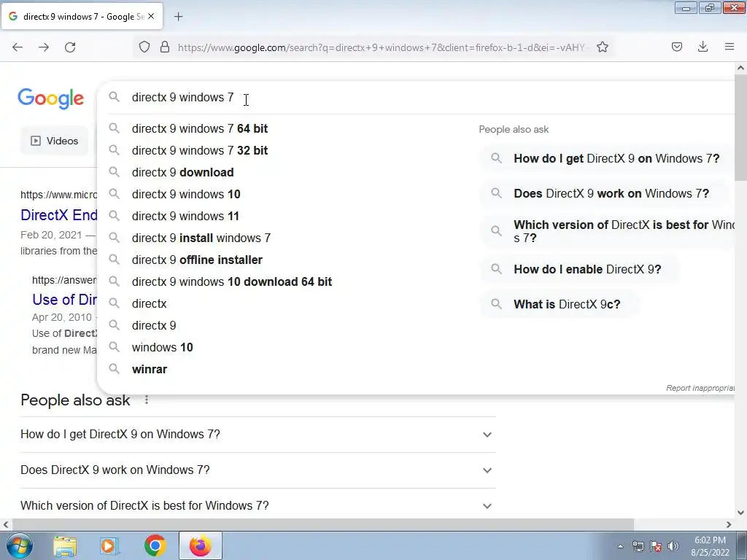Go back to the previous page
This screenshot has width=747, height=560.
tap(18, 47)
